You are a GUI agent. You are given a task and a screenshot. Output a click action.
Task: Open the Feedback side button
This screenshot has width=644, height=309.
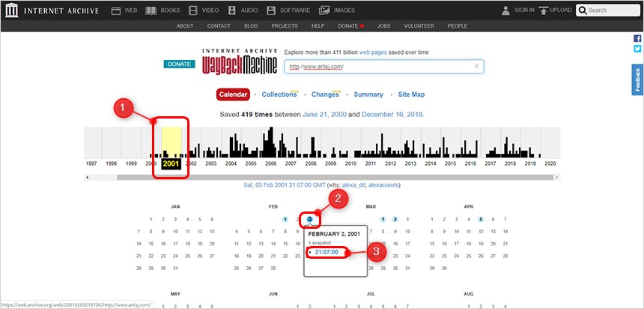(637, 79)
